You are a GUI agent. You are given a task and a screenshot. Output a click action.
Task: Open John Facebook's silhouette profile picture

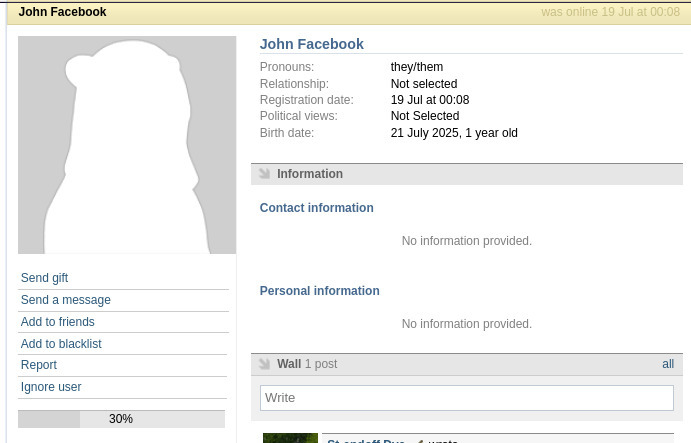pos(127,145)
